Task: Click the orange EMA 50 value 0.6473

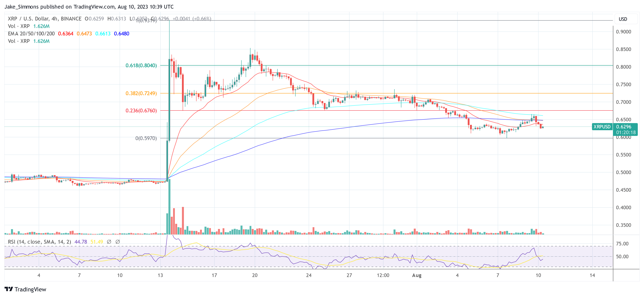Action: tap(84, 34)
